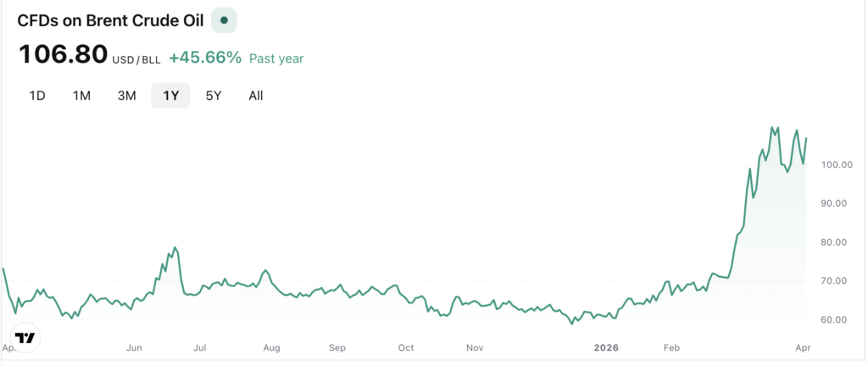The width and height of the screenshot is (868, 366).
Task: Click the Feb marker on time axis
Action: [x=671, y=347]
